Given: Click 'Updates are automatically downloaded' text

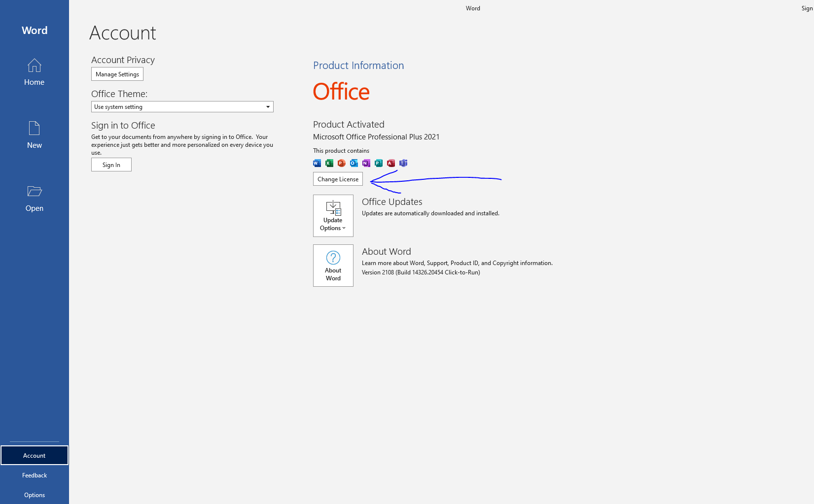Looking at the screenshot, I should pos(430,213).
